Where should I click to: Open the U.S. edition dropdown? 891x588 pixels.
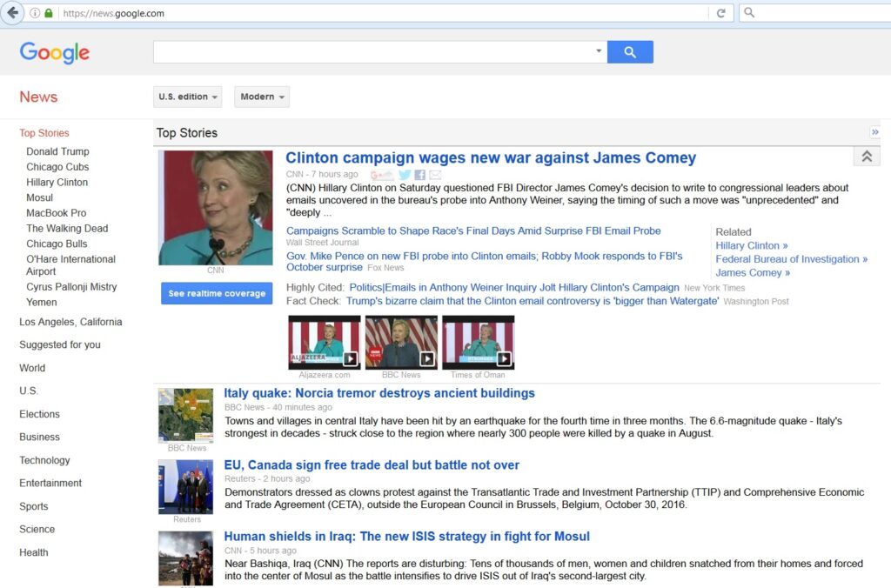tap(188, 97)
